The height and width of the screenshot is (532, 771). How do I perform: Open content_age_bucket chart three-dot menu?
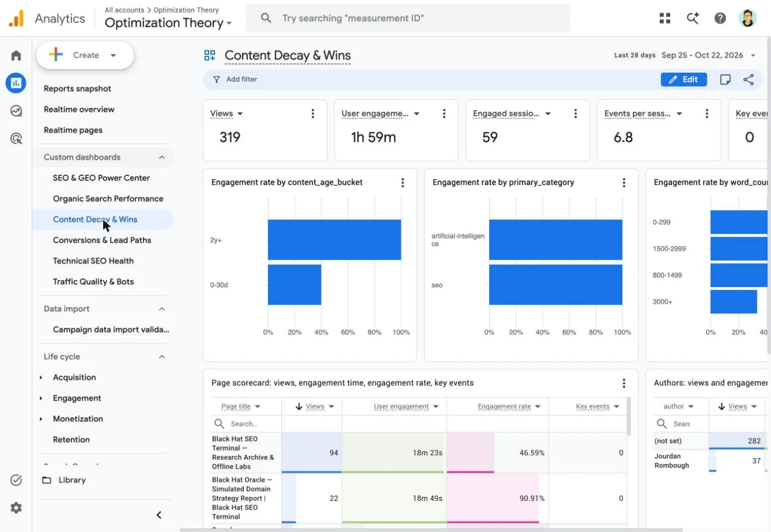tap(402, 183)
